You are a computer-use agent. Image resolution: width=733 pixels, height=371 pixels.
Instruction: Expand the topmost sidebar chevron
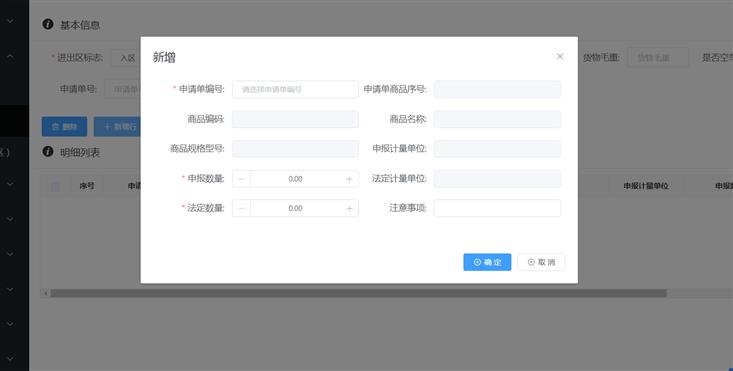coord(10,21)
